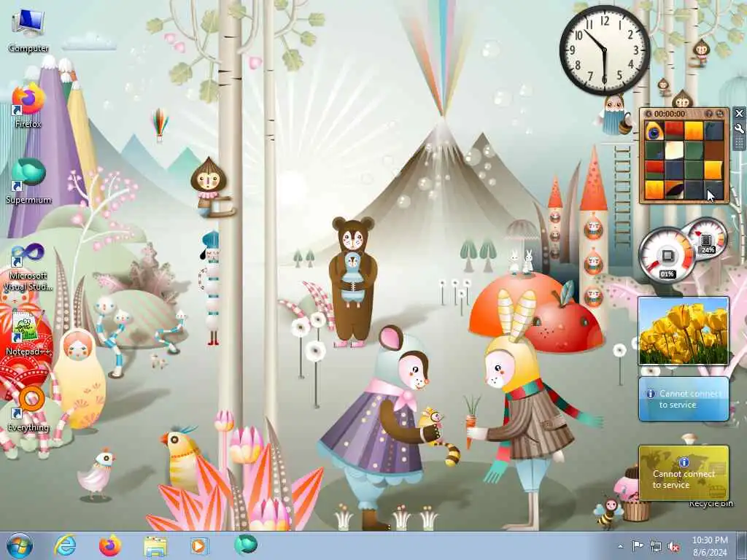The height and width of the screenshot is (560, 747).
Task: Select the Supermium desktop shortcut
Action: click(x=28, y=182)
